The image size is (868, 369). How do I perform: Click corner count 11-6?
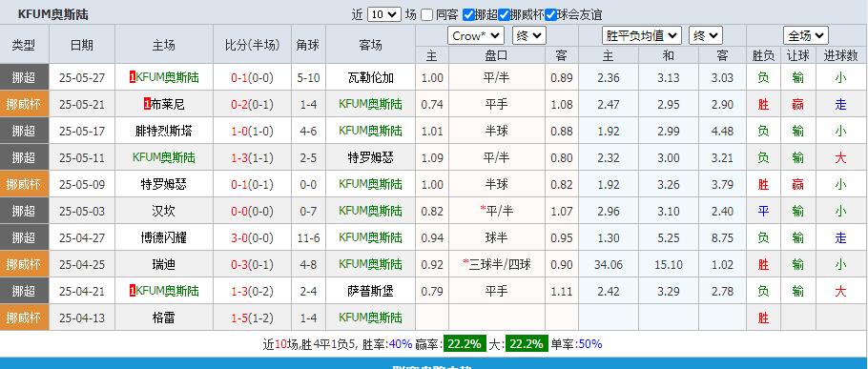click(x=308, y=237)
